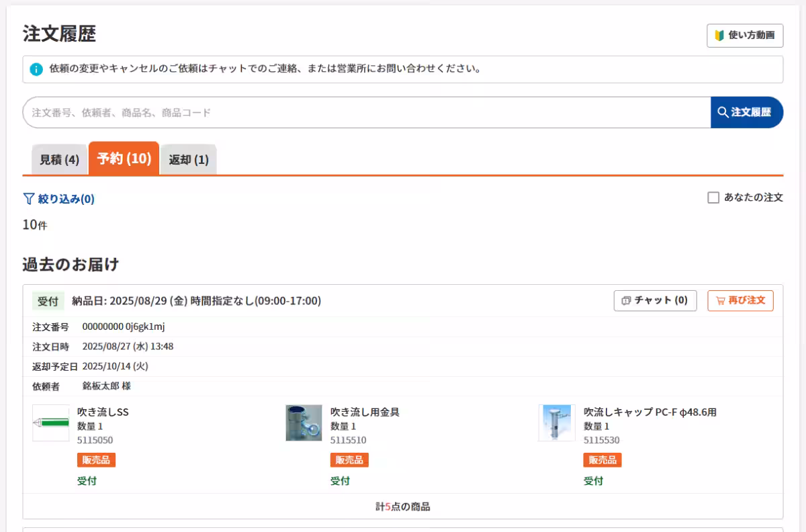The image size is (806, 532).
Task: Expand the 計5点の商品 item list
Action: click(x=402, y=506)
